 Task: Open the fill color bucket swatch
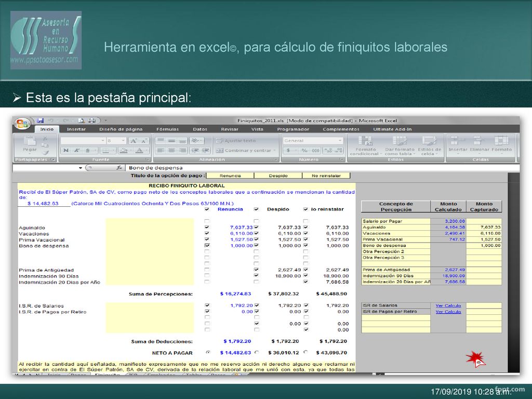[x=124, y=150]
